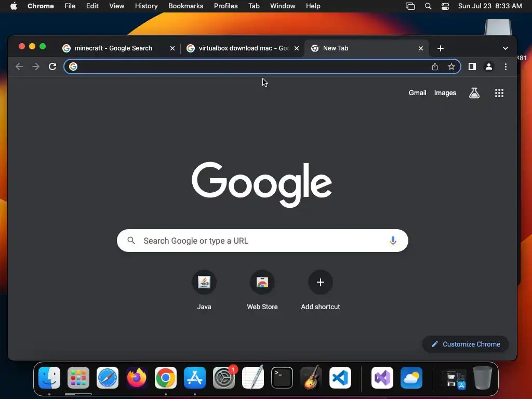The image size is (532, 399).
Task: Switch to the virtualbox download mac tab
Action: pyautogui.click(x=243, y=48)
